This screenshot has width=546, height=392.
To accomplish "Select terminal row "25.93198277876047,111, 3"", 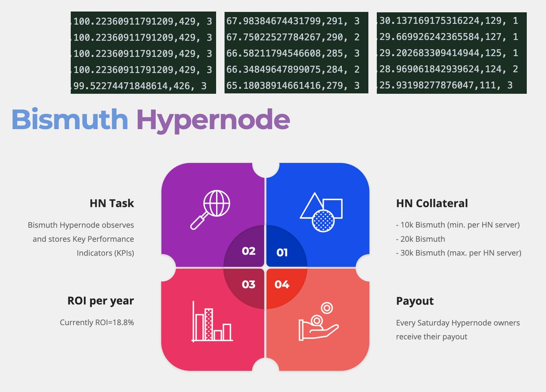I will [x=446, y=85].
